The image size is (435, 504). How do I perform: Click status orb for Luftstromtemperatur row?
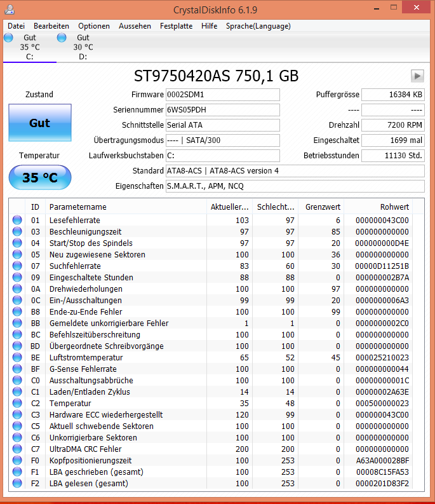pos(17,357)
